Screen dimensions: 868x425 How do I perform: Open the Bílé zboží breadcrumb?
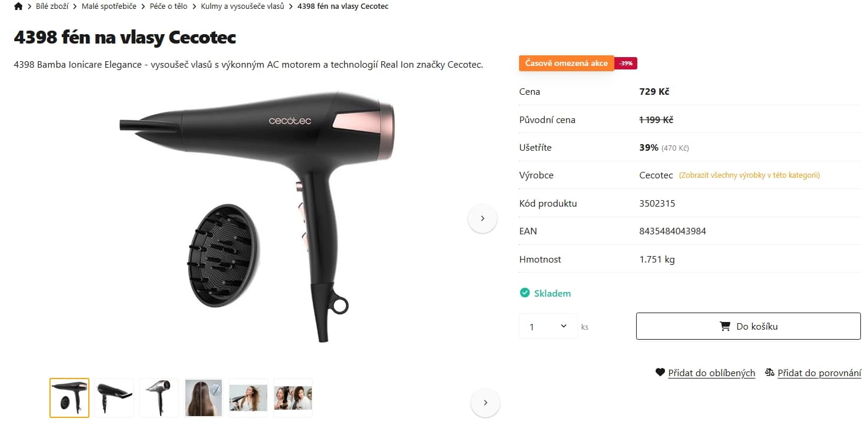(x=52, y=6)
